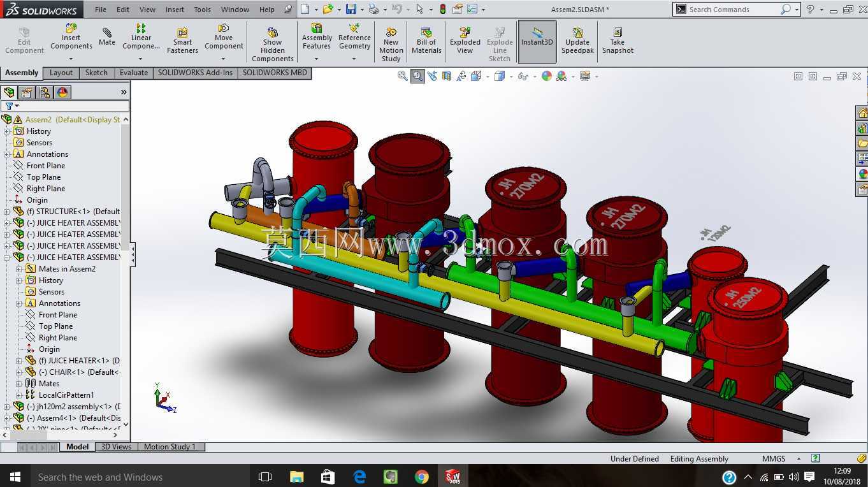Viewport: 868px width, 487px height.
Task: Open the SOLIDWORKS Add-Ins tab
Action: [x=195, y=73]
